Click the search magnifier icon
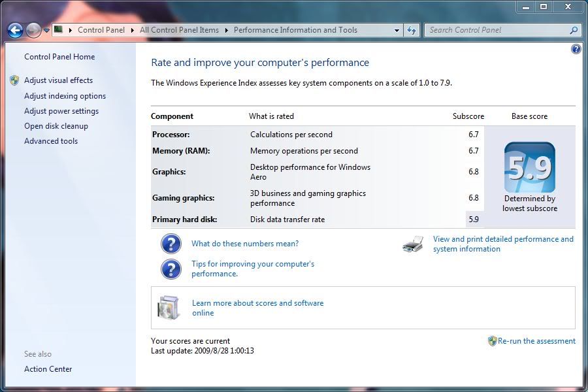The image size is (588, 392). [574, 30]
